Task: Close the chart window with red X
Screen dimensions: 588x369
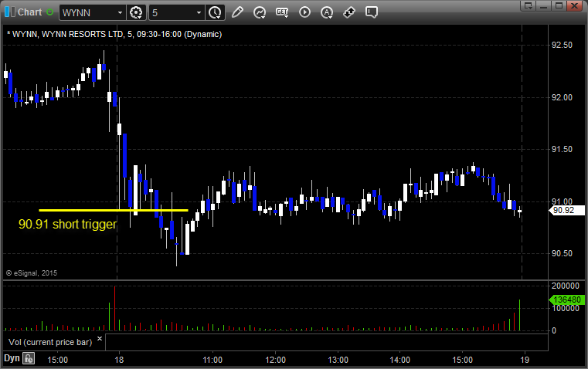Action: pyautogui.click(x=574, y=5)
